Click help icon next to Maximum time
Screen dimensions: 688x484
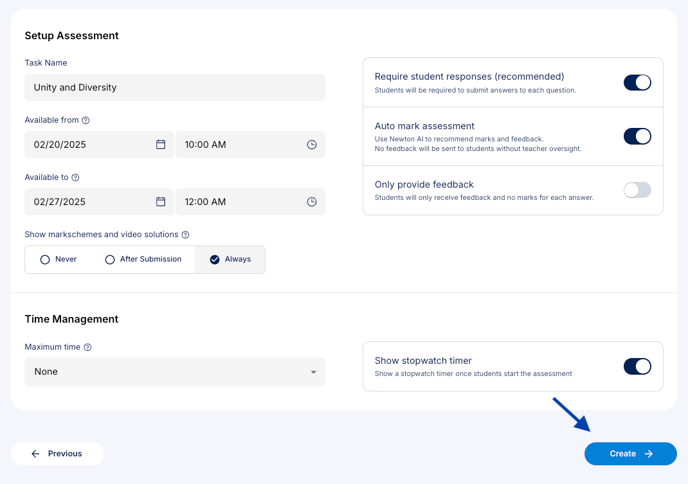88,347
